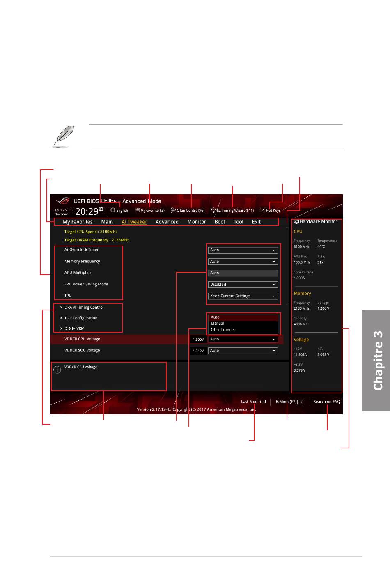Click the 100.0 MHz APU Freq reading
The height and width of the screenshot is (588, 390).
(x=302, y=262)
